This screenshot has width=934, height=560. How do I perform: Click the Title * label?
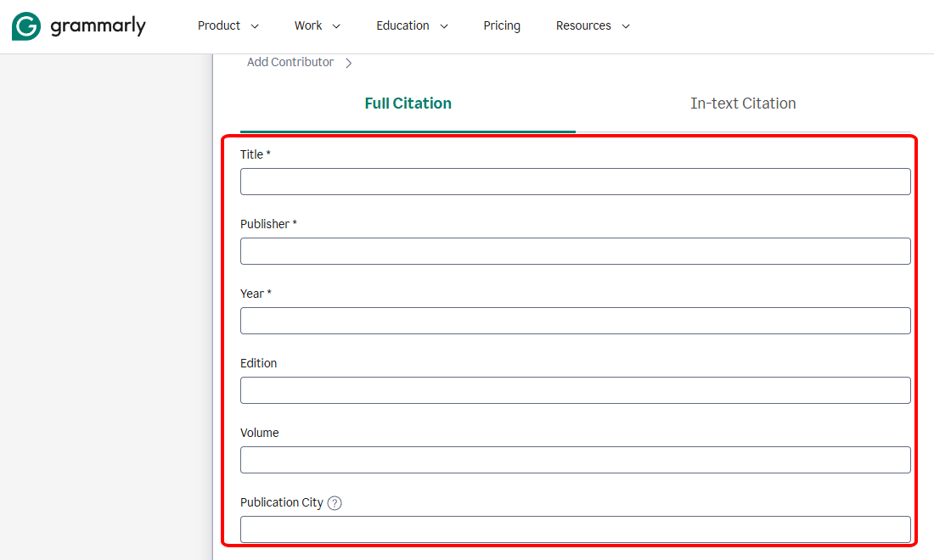[256, 154]
